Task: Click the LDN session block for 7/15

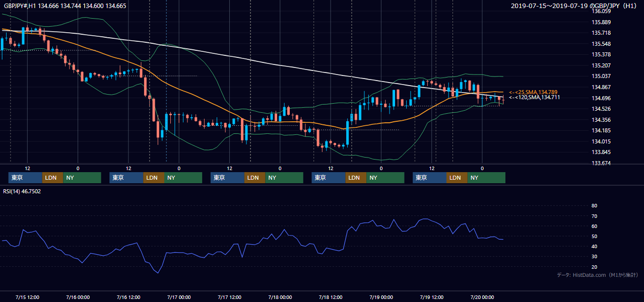Action: coord(52,178)
